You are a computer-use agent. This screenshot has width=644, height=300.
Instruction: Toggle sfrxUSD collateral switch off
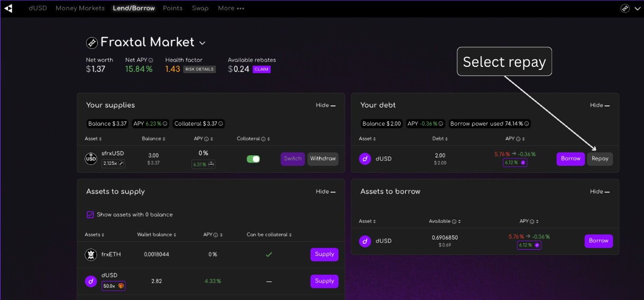coord(253,159)
